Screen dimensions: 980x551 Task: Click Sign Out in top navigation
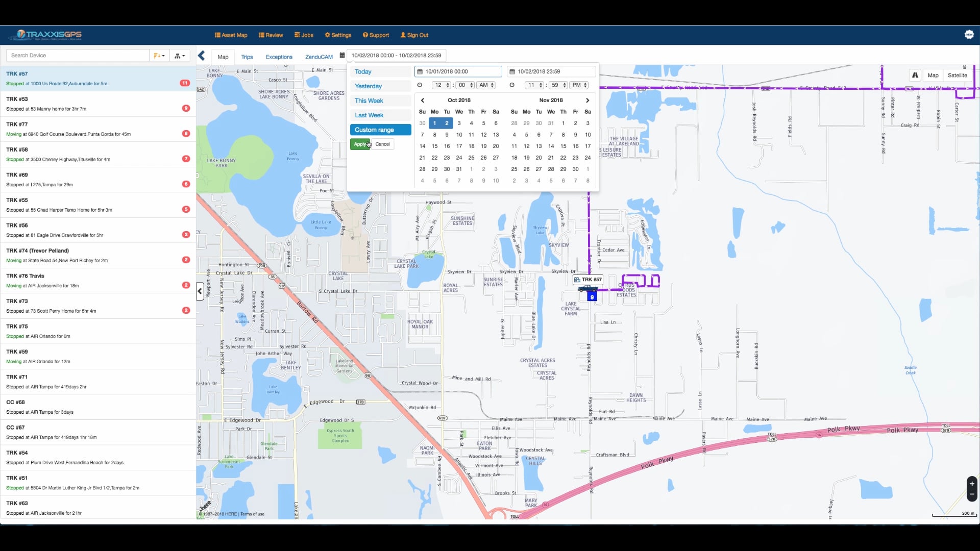pyautogui.click(x=414, y=35)
